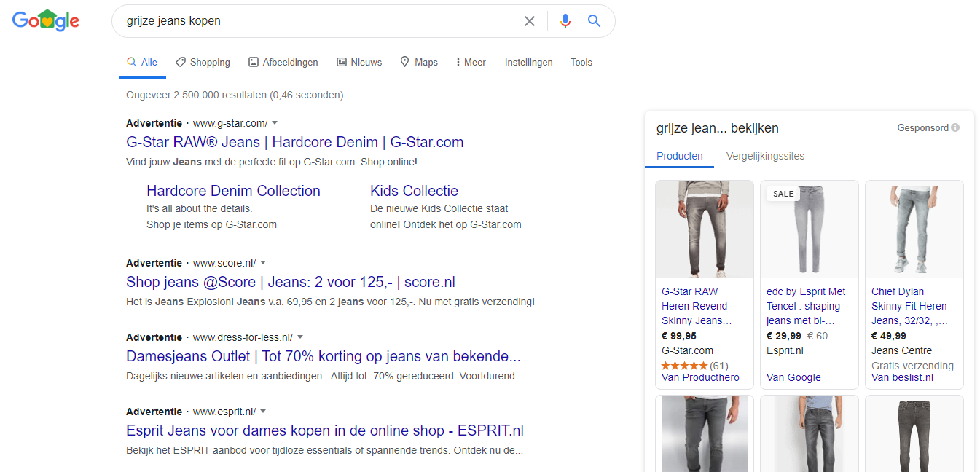Open the Afbeeldingen tab
This screenshot has width=980, height=472.
283,63
